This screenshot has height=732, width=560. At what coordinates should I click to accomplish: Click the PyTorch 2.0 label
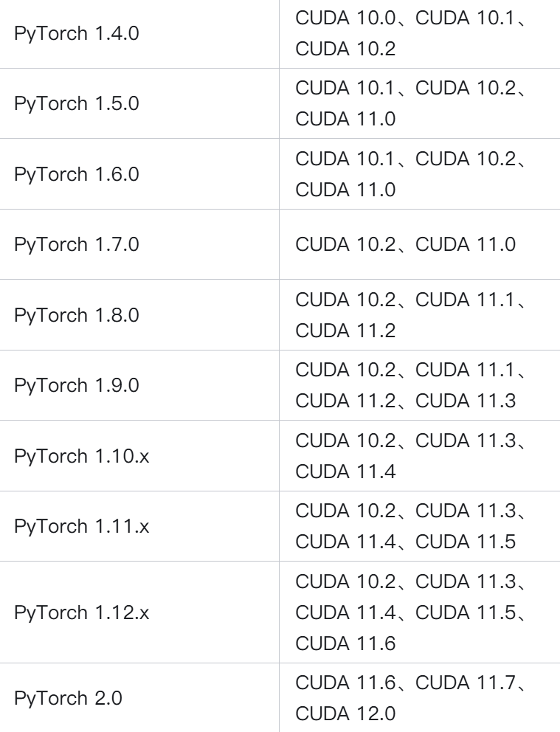68,699
